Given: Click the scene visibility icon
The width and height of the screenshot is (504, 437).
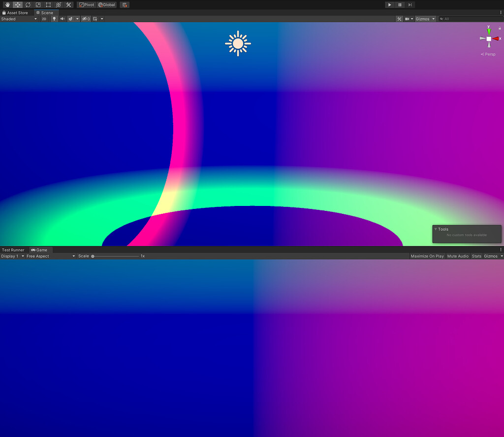Looking at the screenshot, I should click(85, 19).
